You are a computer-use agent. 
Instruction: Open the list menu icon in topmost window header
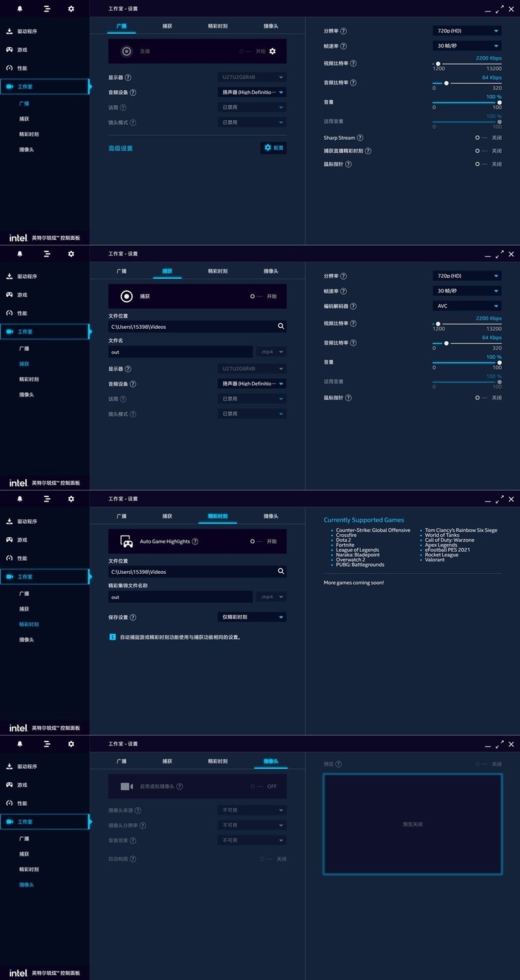pyautogui.click(x=47, y=8)
